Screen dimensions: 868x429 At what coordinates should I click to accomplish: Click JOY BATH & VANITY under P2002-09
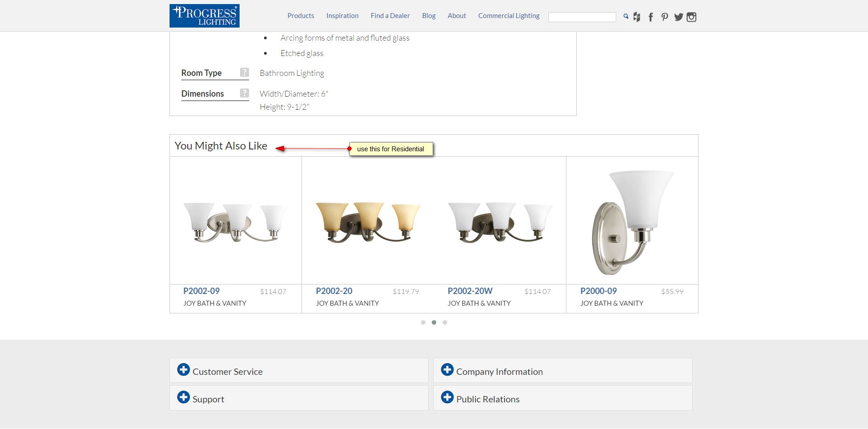point(215,303)
